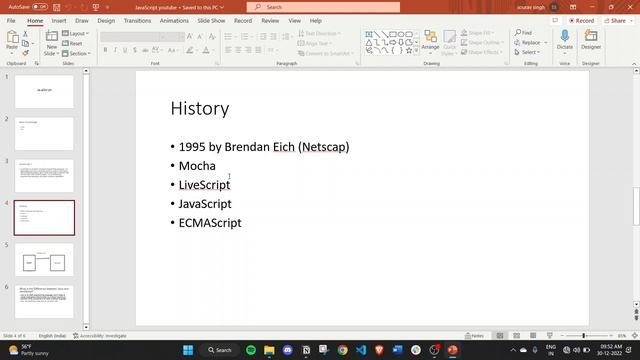
Task: Open the Review tab
Action: click(270, 20)
